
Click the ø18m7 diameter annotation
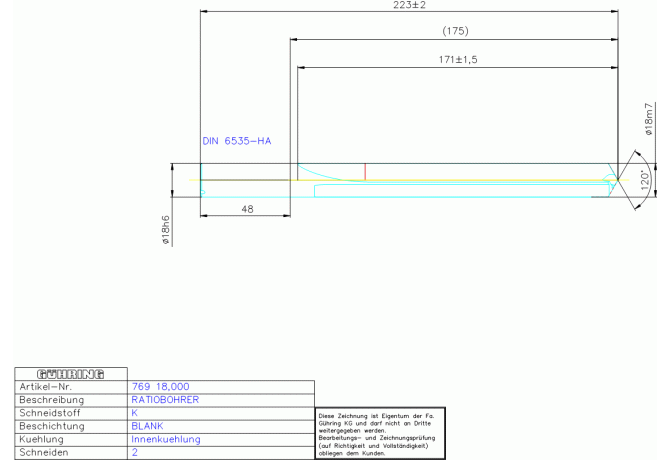(648, 121)
